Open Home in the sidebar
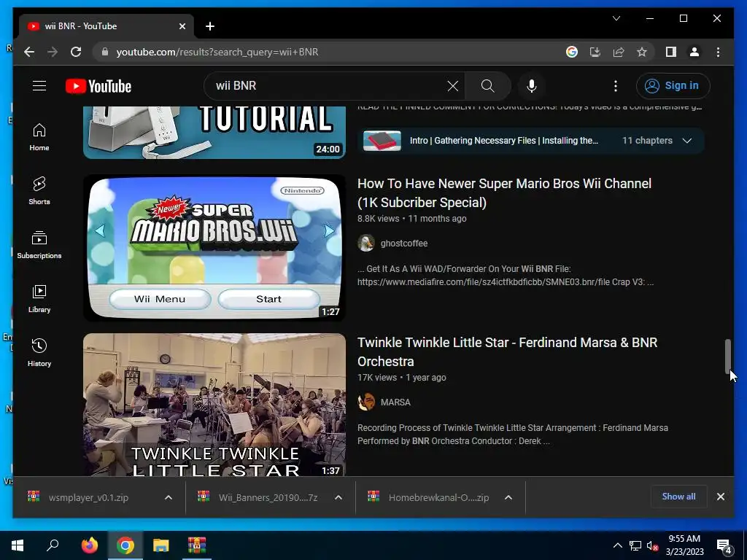 coord(39,137)
